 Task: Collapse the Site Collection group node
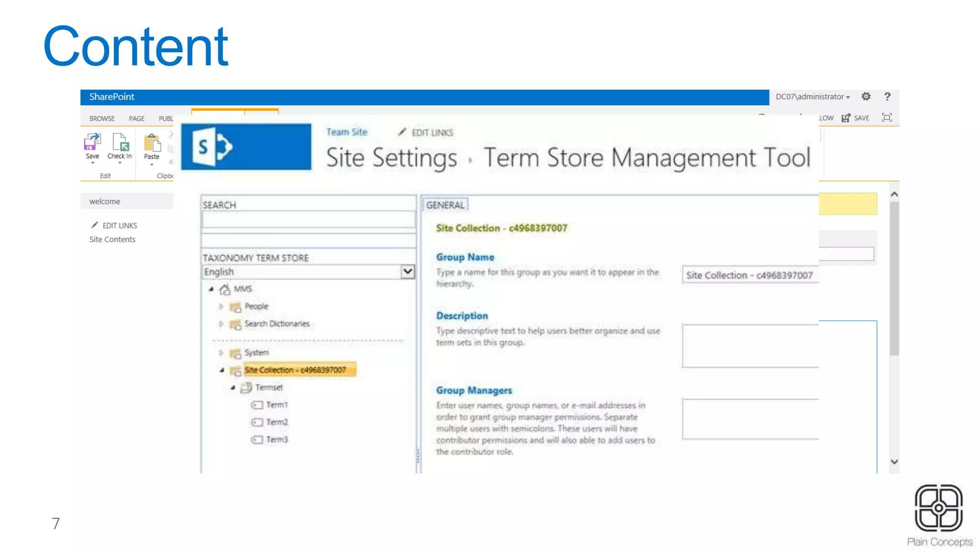pyautogui.click(x=222, y=370)
